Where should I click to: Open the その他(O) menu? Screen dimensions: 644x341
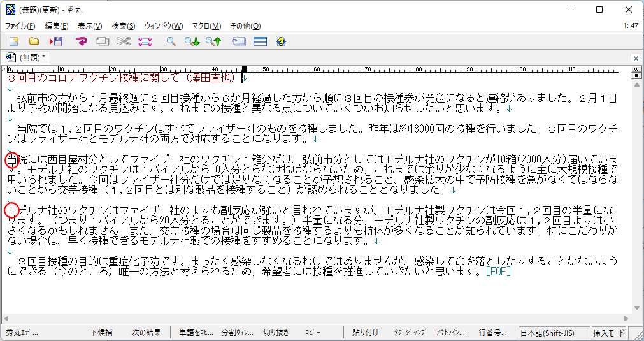(x=246, y=26)
